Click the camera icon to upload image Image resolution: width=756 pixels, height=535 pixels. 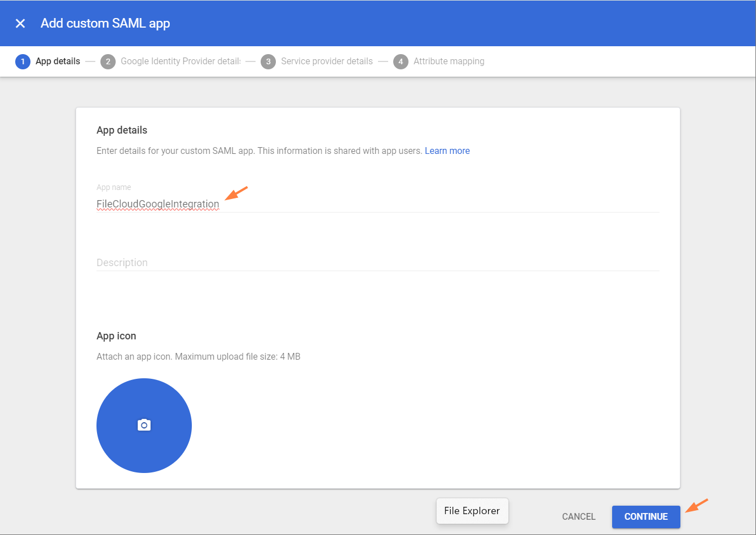click(x=144, y=425)
